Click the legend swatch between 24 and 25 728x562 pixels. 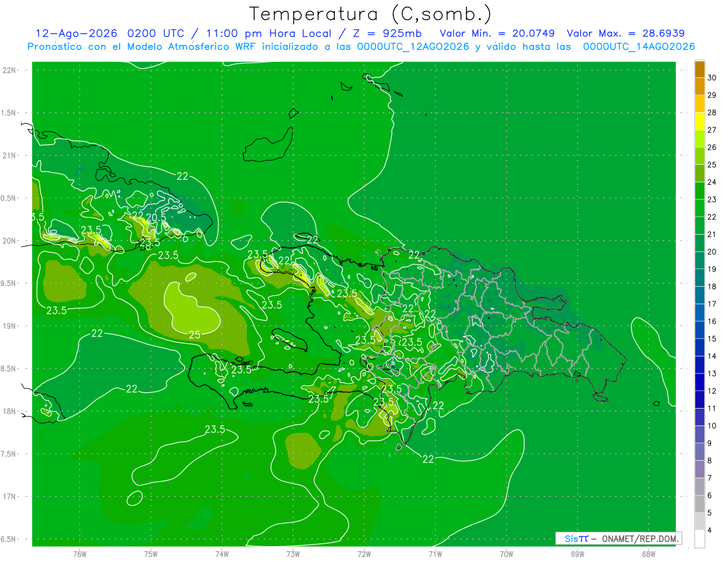[699, 173]
